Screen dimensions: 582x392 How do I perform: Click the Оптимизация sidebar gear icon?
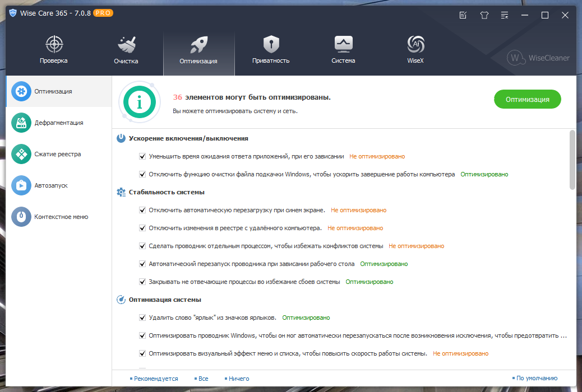pyautogui.click(x=21, y=91)
